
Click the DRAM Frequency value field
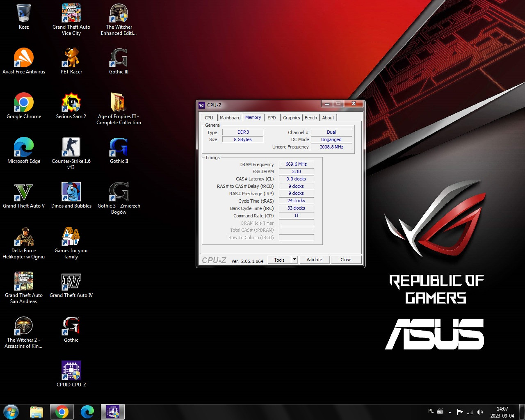click(x=296, y=164)
